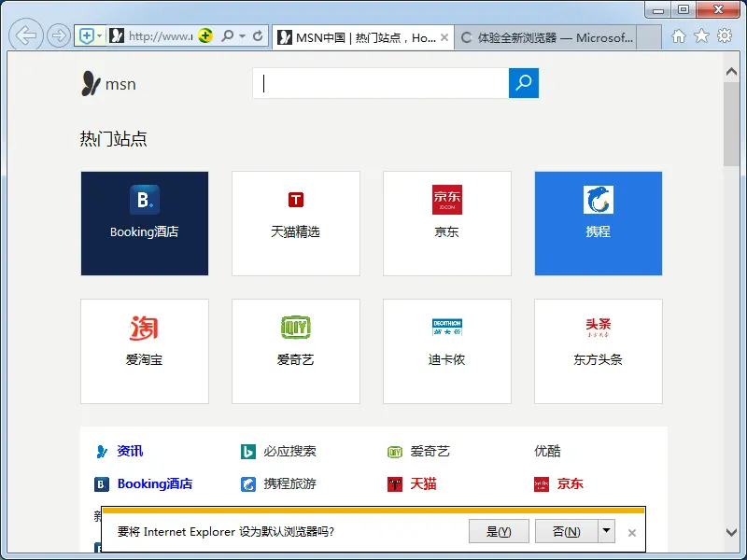Open the 京东 hot site tile
The width and height of the screenshot is (747, 560).
pyautogui.click(x=446, y=223)
